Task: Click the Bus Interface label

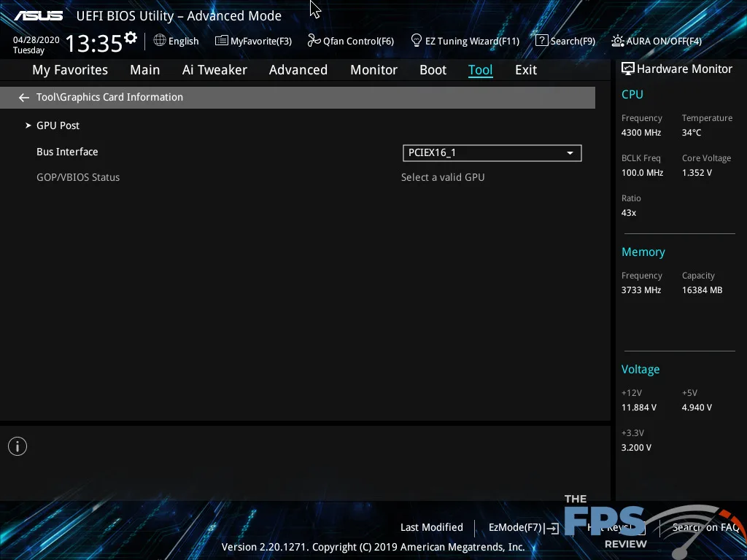Action: (x=67, y=152)
